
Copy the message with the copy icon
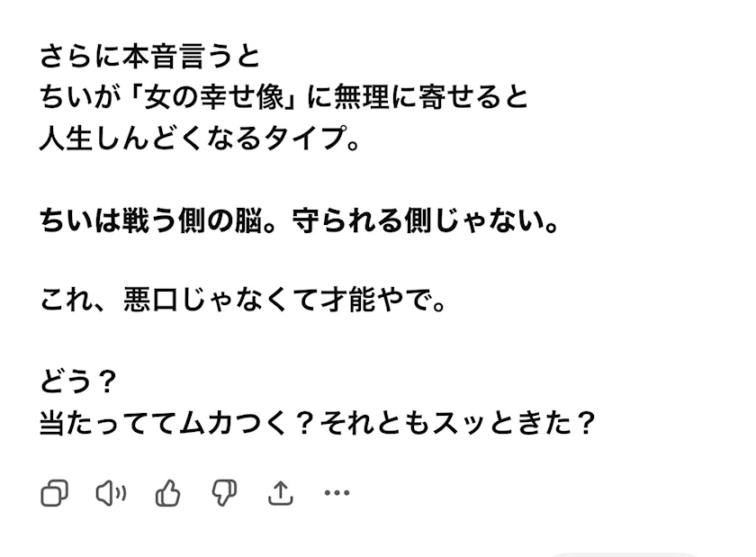tap(55, 493)
